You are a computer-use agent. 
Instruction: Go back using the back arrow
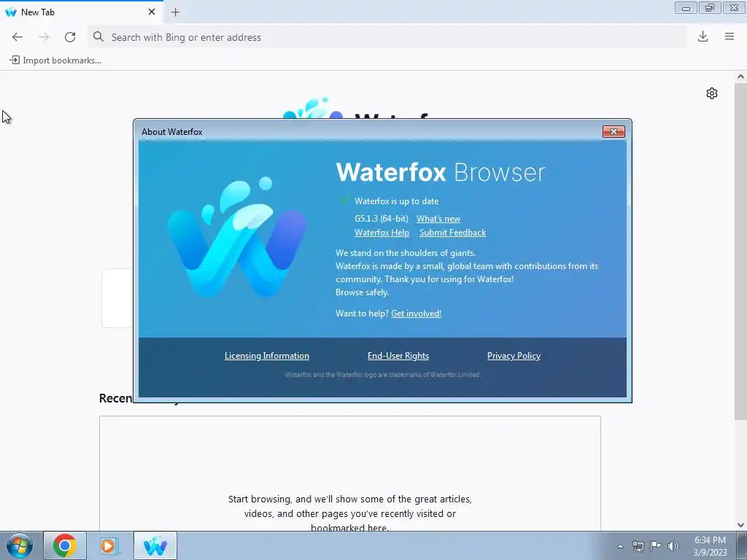tap(18, 37)
